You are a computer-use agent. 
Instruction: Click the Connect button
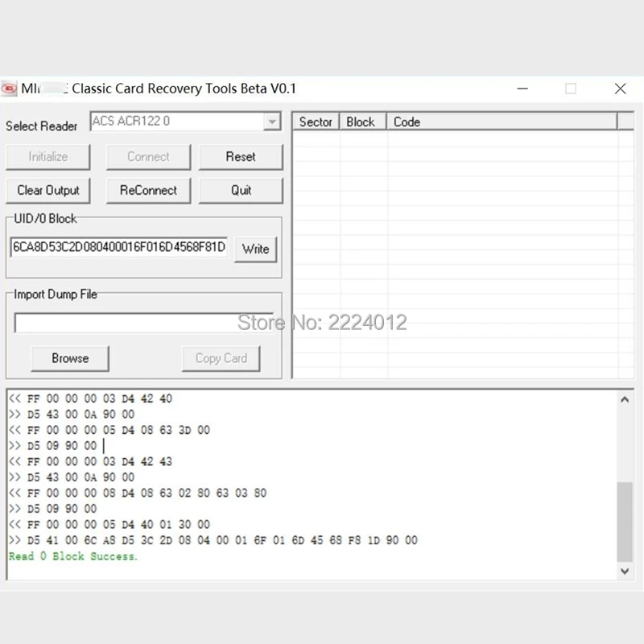(x=148, y=157)
